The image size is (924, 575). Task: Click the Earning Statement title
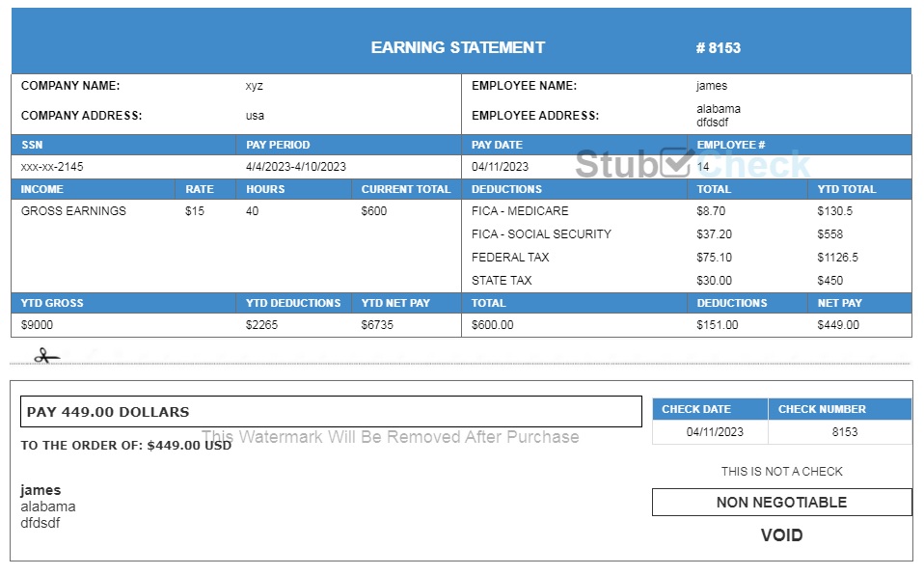click(457, 47)
